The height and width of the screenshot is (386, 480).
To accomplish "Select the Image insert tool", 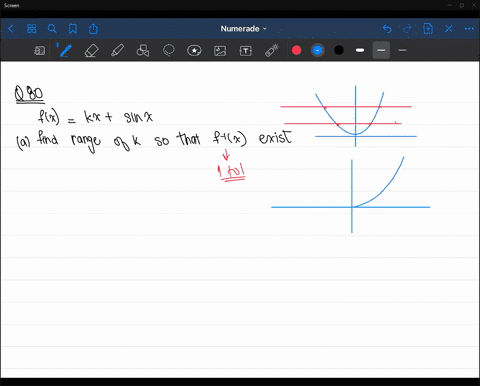I will 220,51.
